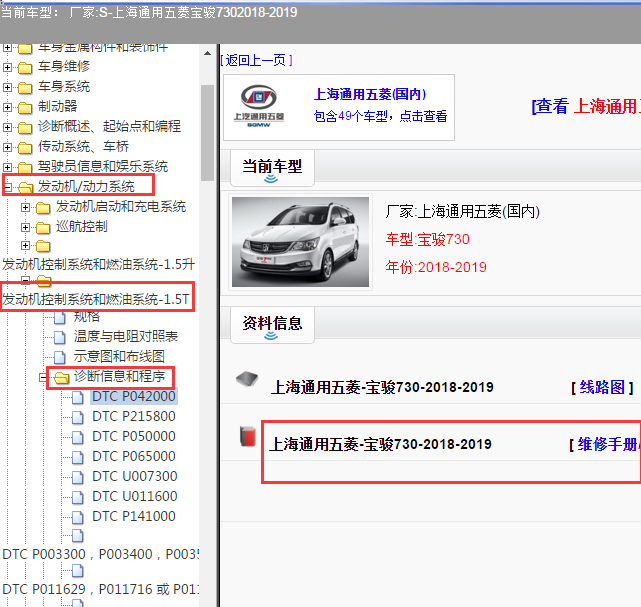The image size is (641, 607).
Task: Click the page icon beside DTC U011600
Action: pyautogui.click(x=78, y=497)
